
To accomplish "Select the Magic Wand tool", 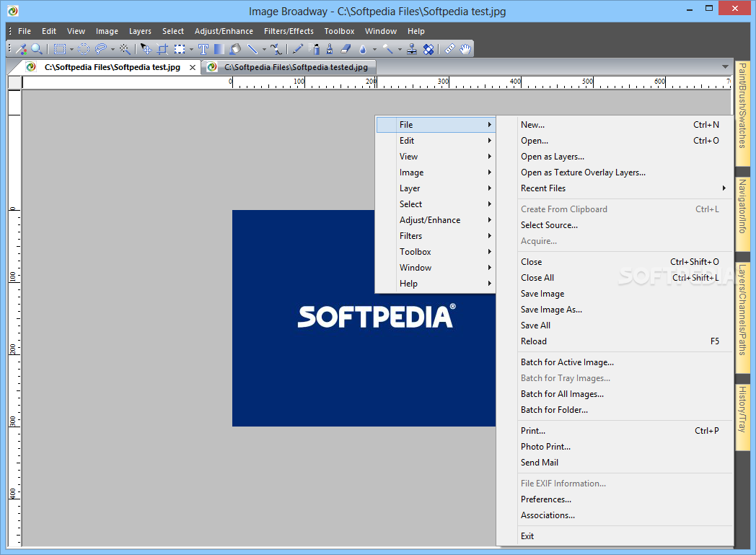I will pos(125,49).
